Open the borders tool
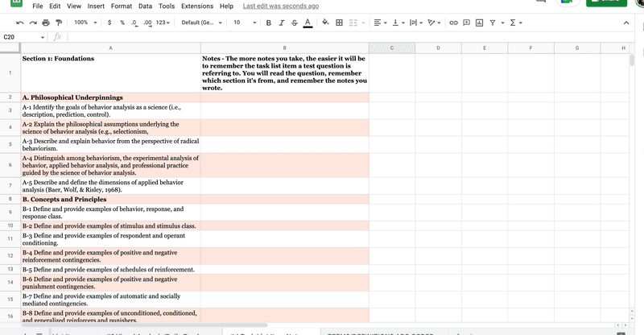Image resolution: width=644 pixels, height=335 pixels. coord(339,23)
